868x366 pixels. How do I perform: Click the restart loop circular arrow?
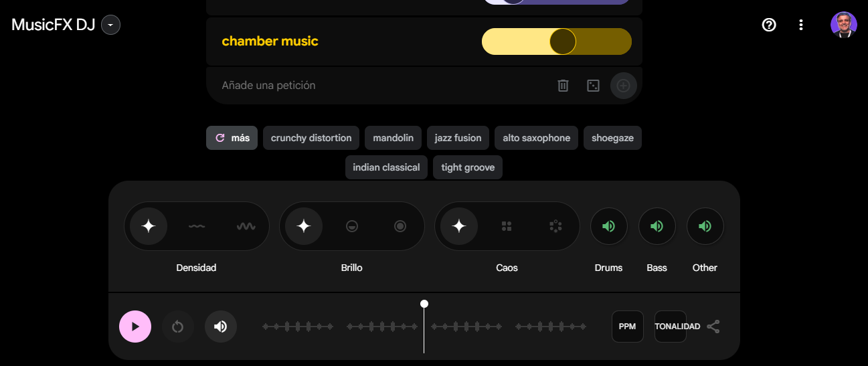point(178,327)
